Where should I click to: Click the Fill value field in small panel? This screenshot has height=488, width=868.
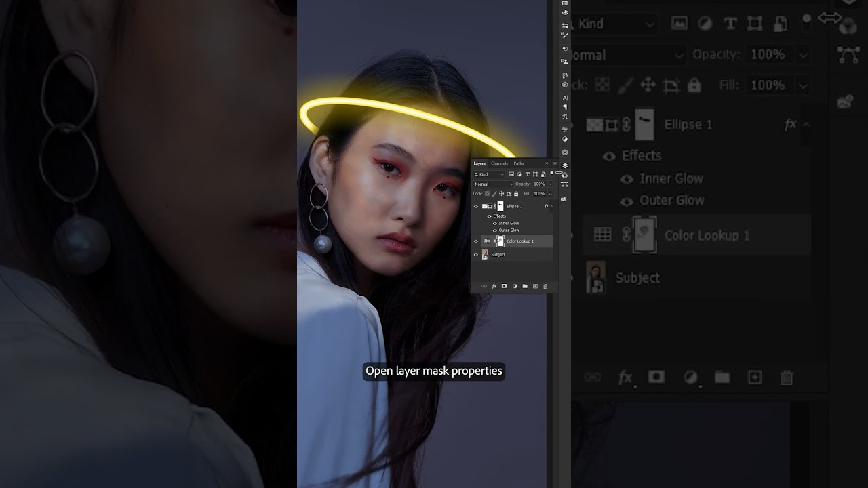coord(539,194)
